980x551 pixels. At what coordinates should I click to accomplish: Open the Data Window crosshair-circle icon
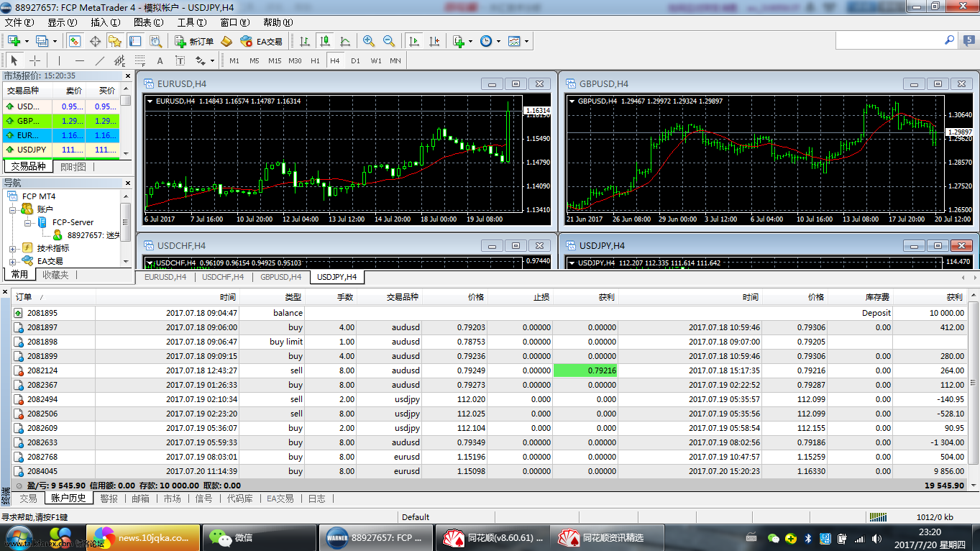pos(95,41)
